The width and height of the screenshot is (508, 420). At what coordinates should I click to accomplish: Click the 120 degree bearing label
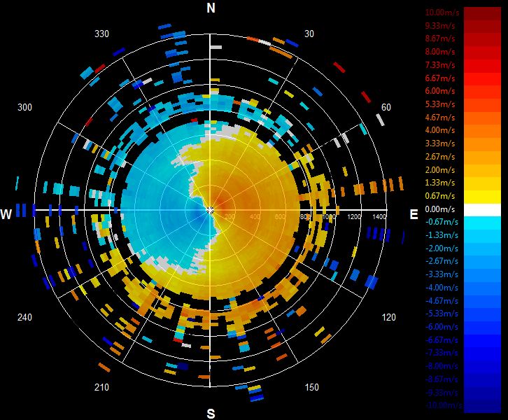click(389, 317)
